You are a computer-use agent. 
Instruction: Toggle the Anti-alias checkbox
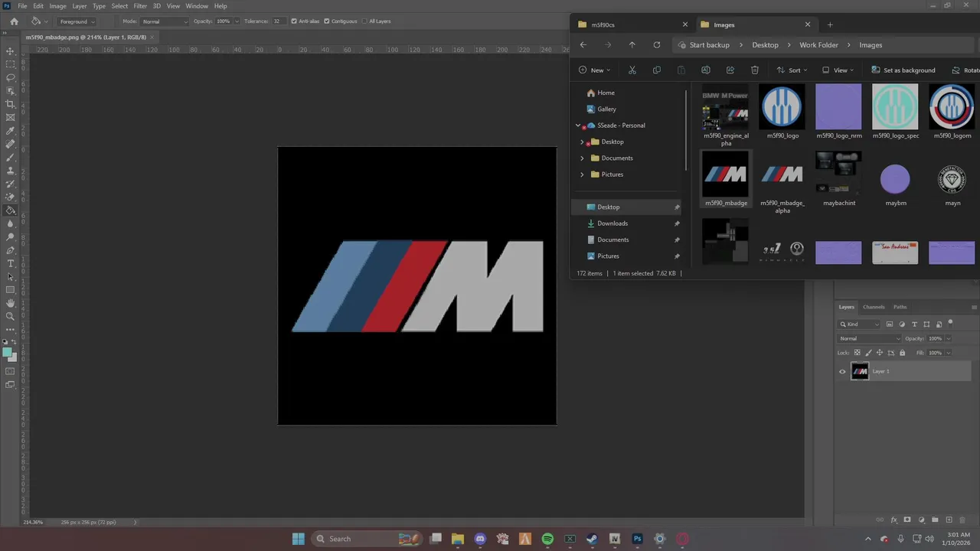(294, 21)
